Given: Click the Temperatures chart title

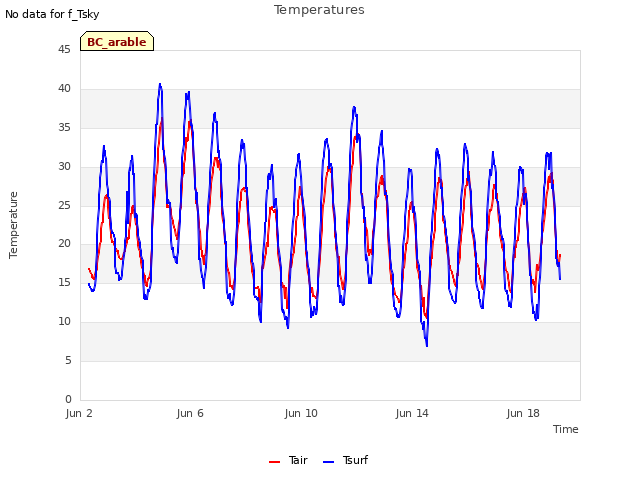Looking at the screenshot, I should pos(319,10).
